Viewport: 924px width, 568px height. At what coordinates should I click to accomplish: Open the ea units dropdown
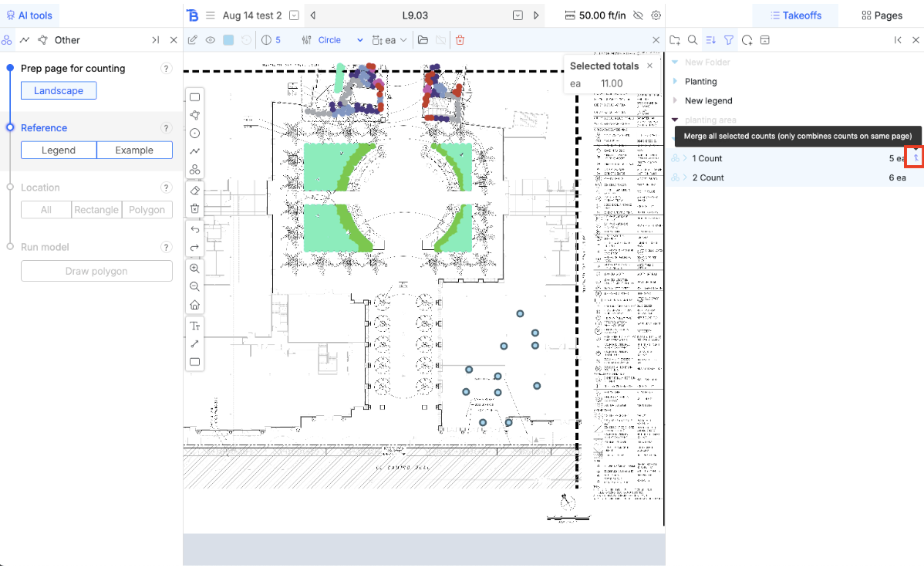(389, 40)
